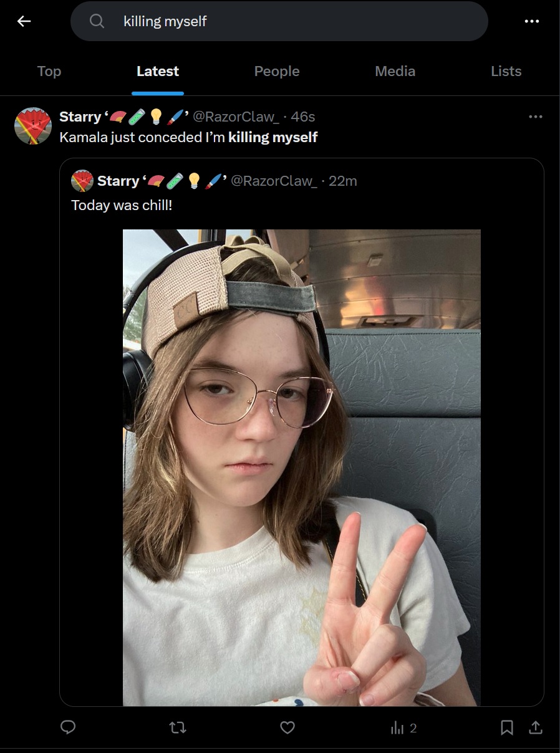Open the more options menu beside search
The image size is (560, 753).
531,21
